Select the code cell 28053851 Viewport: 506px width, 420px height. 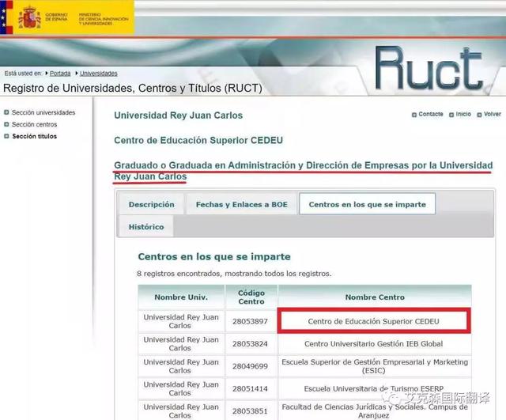250,411
